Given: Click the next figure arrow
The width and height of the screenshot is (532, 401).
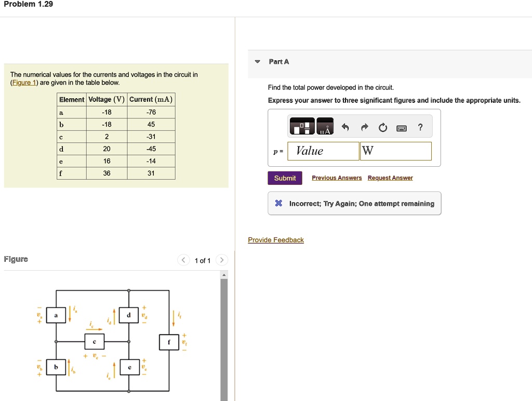Looking at the screenshot, I should pos(222,260).
